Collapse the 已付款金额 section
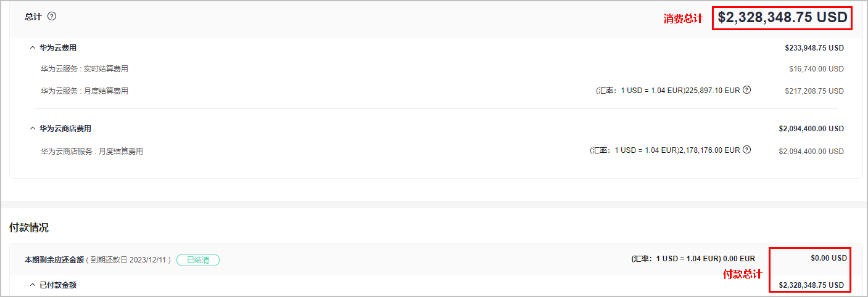Screen dimensions: 868x297 (33, 285)
